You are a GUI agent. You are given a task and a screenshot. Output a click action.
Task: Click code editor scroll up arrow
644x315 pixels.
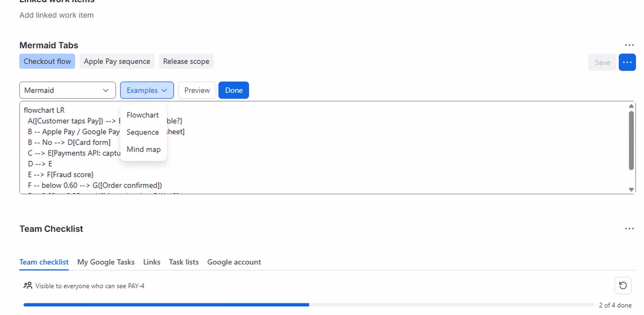pos(631,106)
